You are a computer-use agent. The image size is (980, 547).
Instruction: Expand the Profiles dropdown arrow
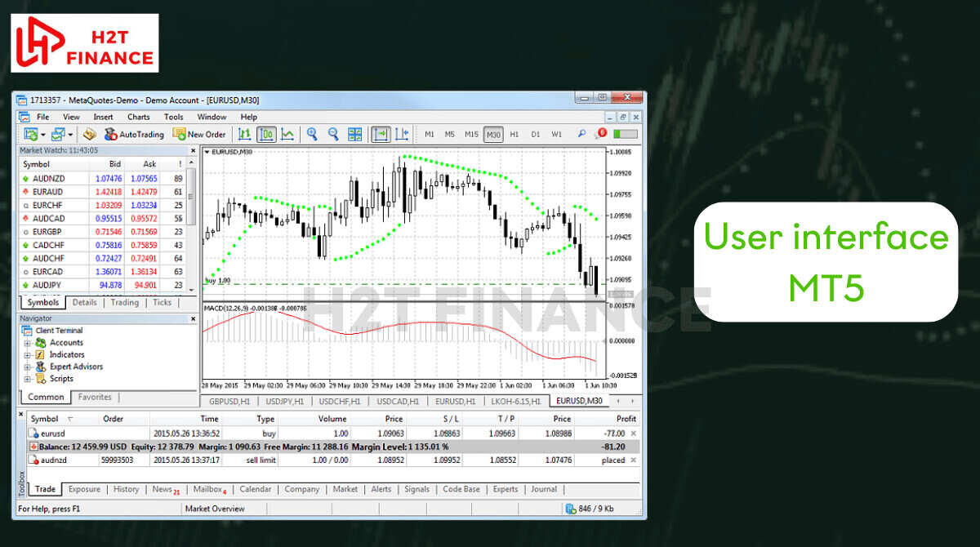[x=70, y=135]
